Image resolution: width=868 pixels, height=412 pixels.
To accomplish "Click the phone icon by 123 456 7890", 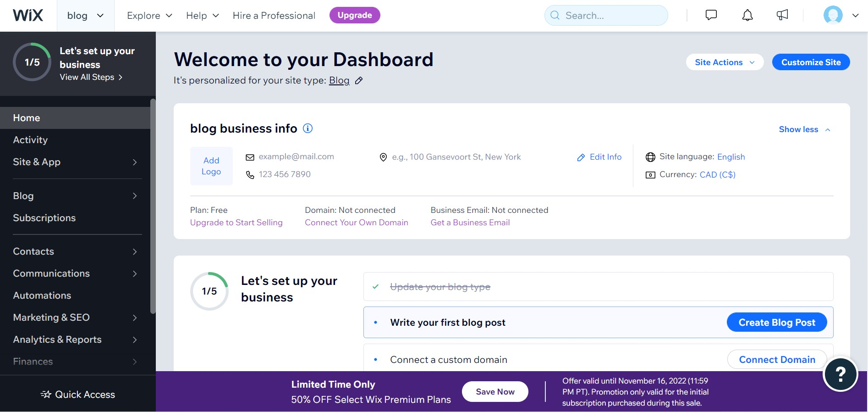I will [x=250, y=175].
